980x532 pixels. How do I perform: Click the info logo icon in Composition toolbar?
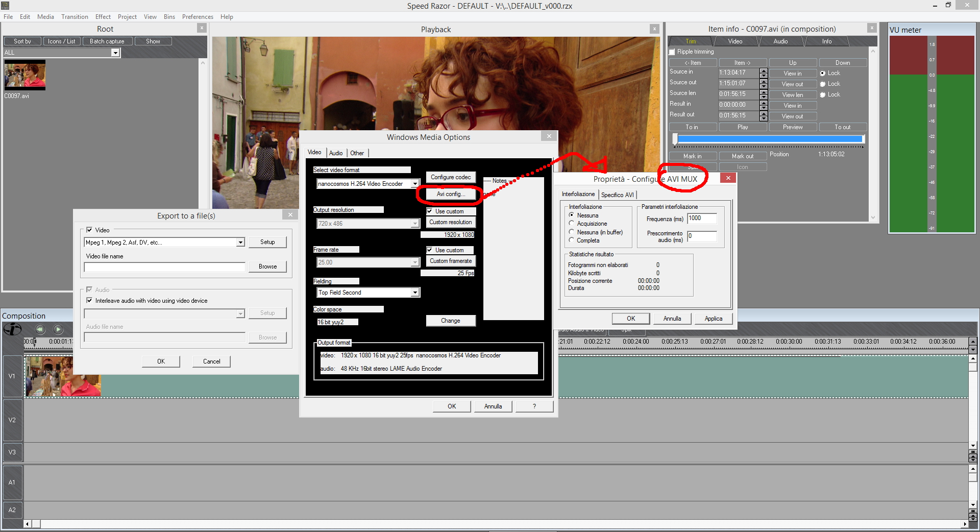(x=12, y=329)
